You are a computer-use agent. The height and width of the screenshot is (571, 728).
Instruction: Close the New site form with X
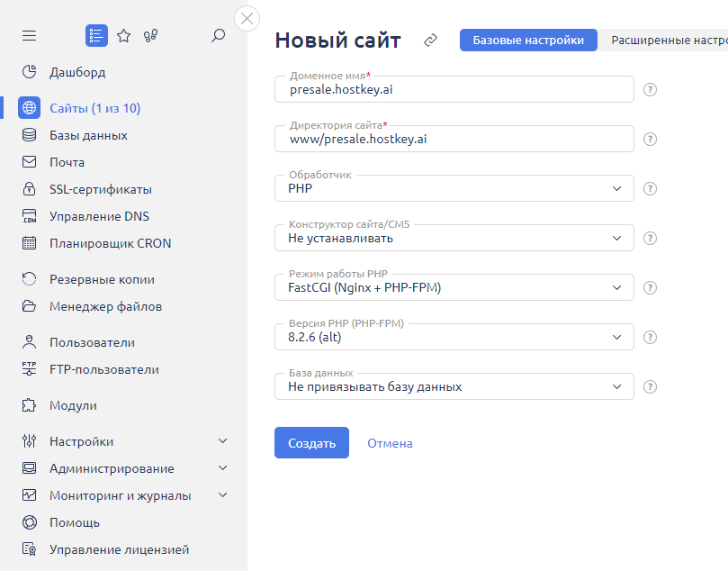(x=247, y=19)
